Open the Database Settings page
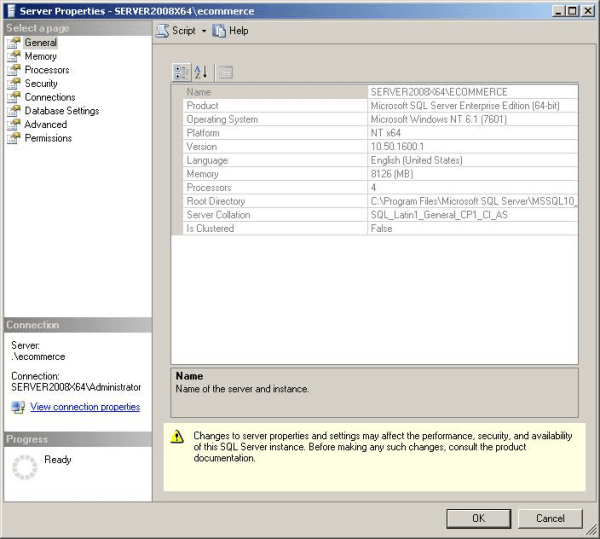 [x=62, y=111]
